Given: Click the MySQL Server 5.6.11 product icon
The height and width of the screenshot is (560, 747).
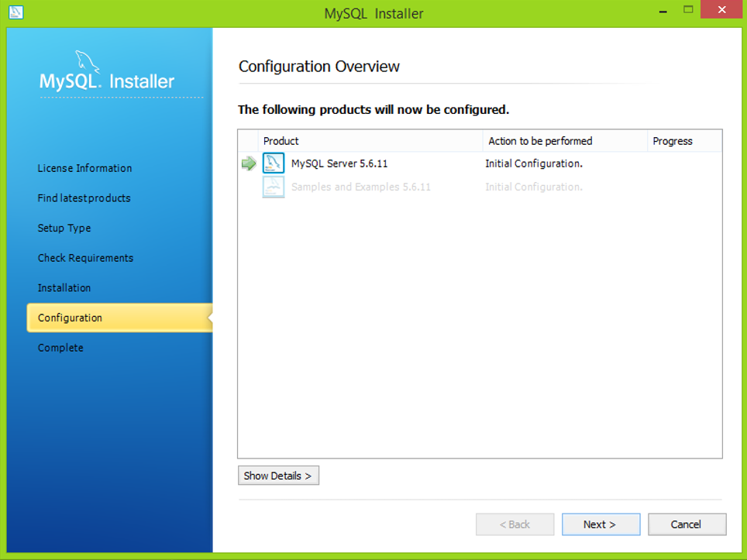Looking at the screenshot, I should coord(274,163).
